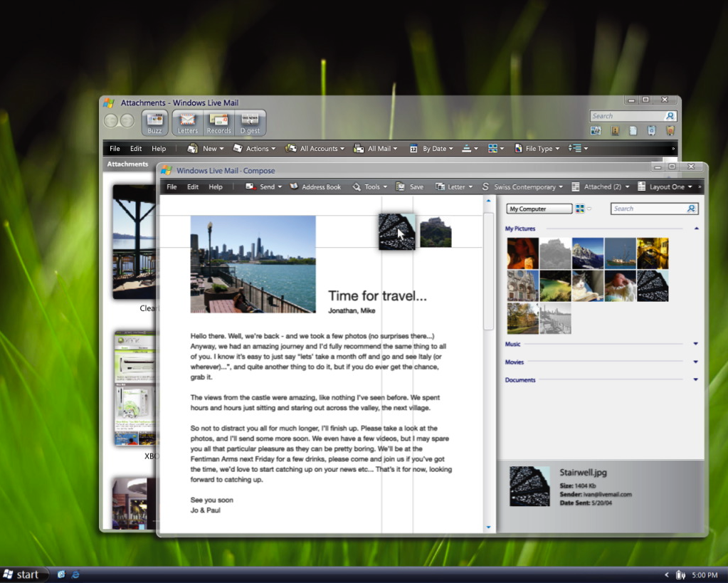Save the message with the Save toolbar button
This screenshot has height=583, width=728.
tap(409, 187)
